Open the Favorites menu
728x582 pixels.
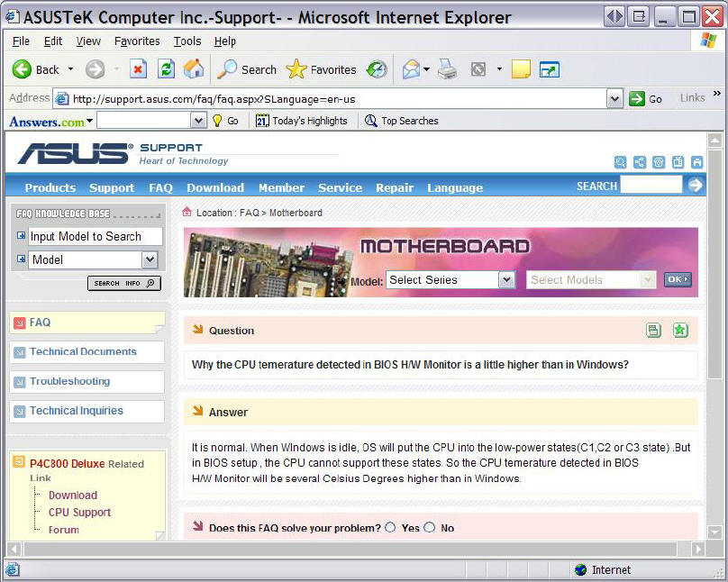pyautogui.click(x=137, y=41)
